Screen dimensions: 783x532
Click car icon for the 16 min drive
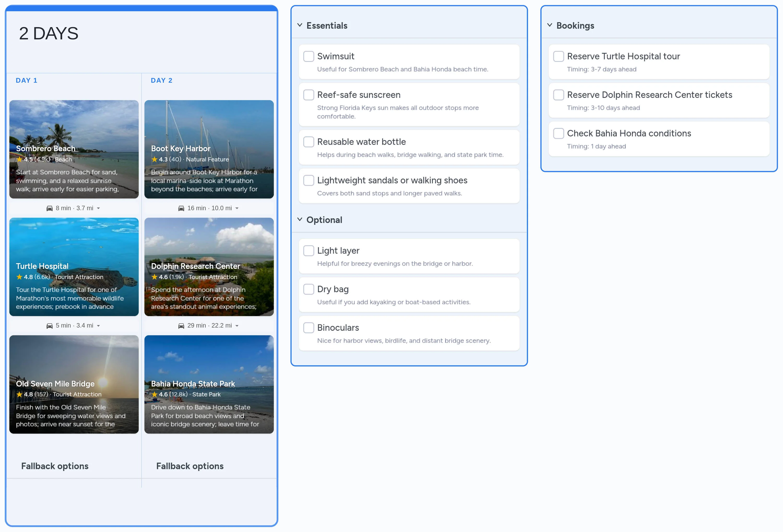click(x=181, y=208)
